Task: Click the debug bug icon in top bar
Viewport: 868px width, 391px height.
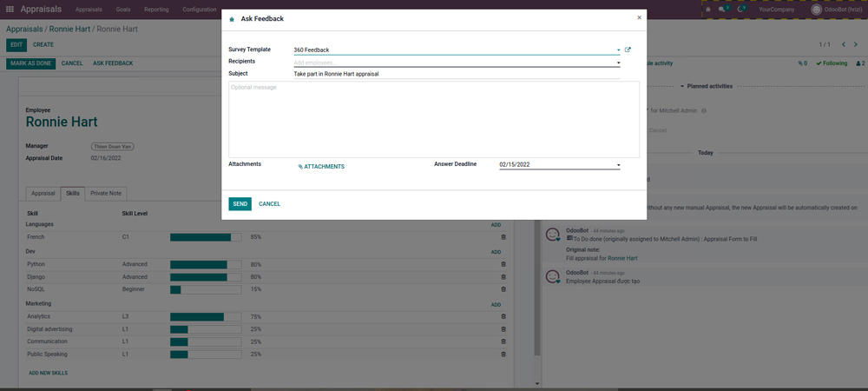Action: [x=708, y=10]
